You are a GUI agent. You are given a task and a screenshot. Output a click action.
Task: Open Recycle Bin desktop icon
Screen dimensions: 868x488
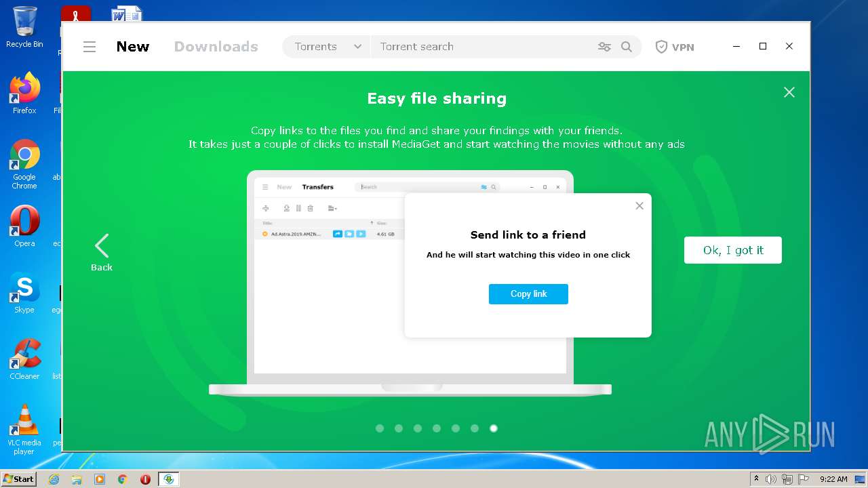click(24, 28)
